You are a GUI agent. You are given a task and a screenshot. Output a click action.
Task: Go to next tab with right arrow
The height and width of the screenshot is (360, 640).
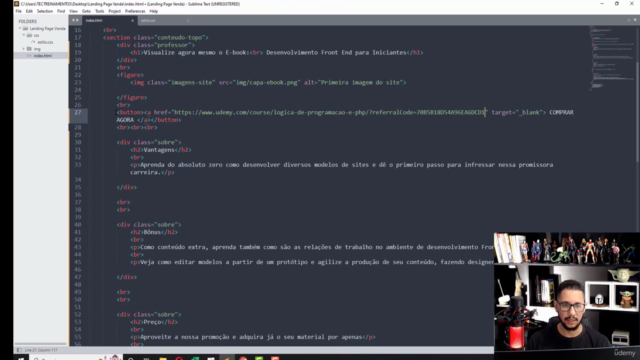point(77,20)
